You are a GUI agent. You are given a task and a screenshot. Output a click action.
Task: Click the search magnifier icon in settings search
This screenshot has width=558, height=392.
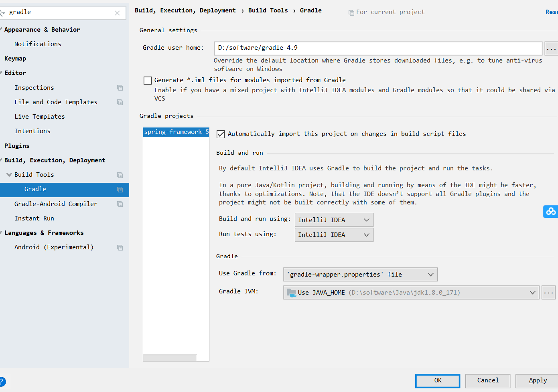[x=2, y=13]
